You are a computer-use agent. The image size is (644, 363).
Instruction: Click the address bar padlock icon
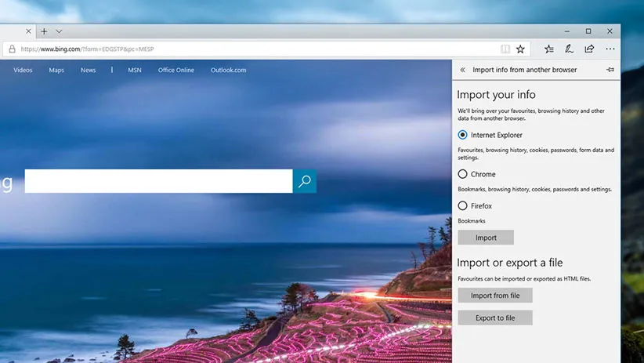11,49
